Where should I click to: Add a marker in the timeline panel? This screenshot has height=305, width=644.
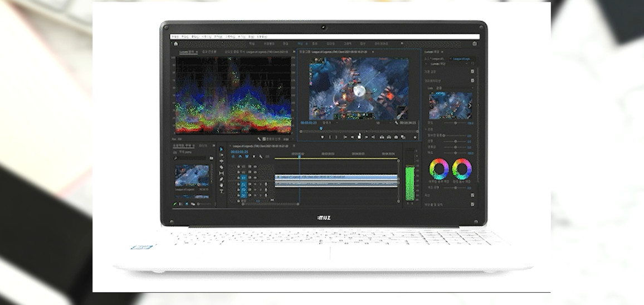(254, 157)
